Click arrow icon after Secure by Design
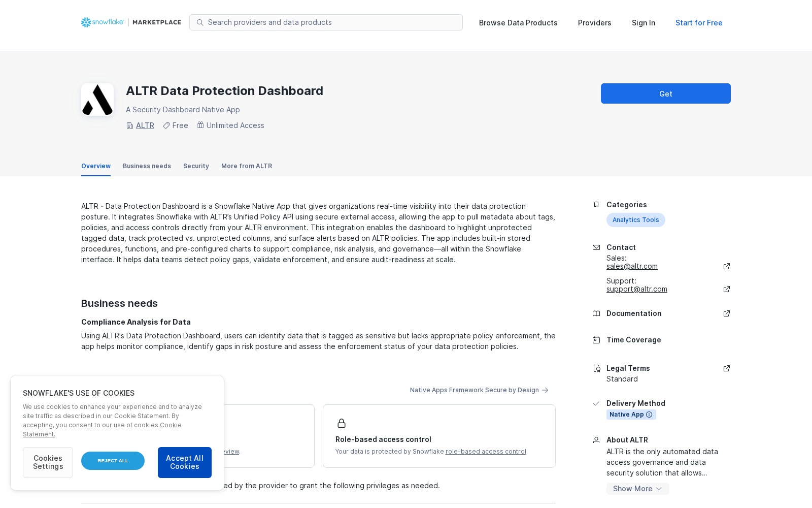The image size is (812, 508). click(x=545, y=390)
